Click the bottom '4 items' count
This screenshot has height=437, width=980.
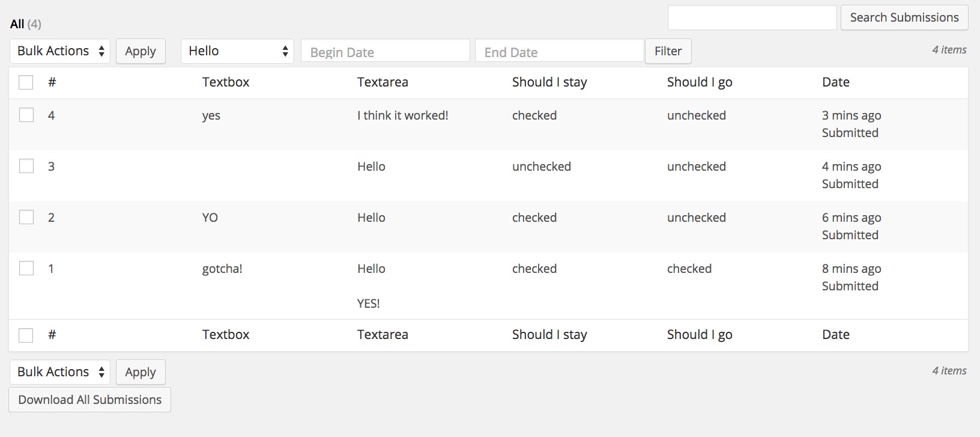click(949, 371)
